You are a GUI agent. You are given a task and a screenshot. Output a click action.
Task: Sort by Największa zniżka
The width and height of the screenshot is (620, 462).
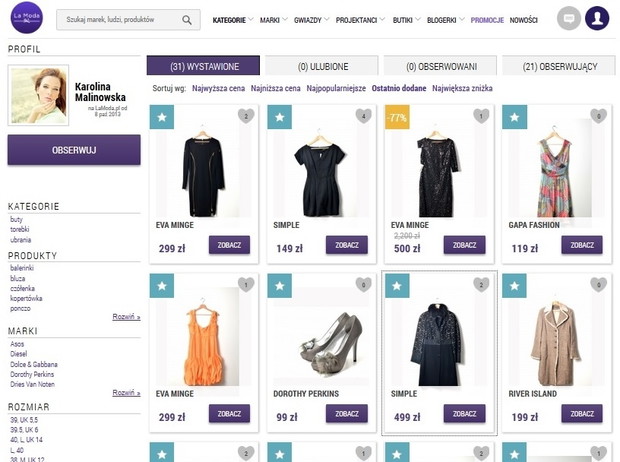click(x=462, y=88)
